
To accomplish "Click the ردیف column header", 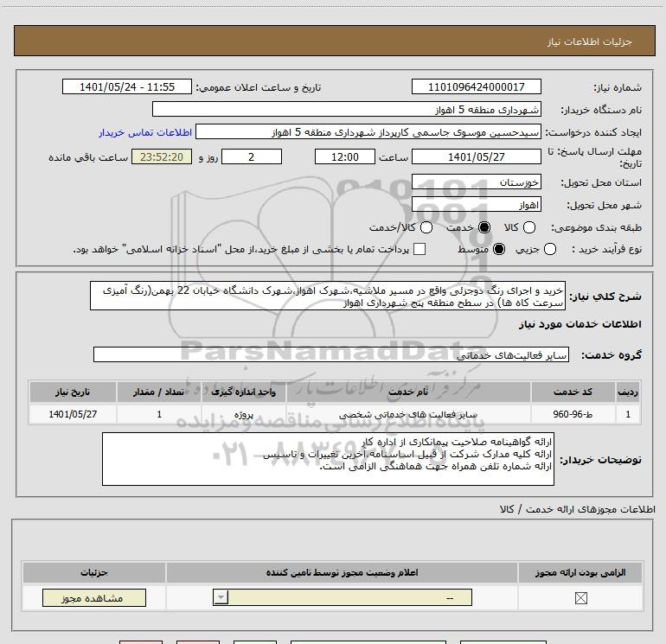I will coord(628,392).
